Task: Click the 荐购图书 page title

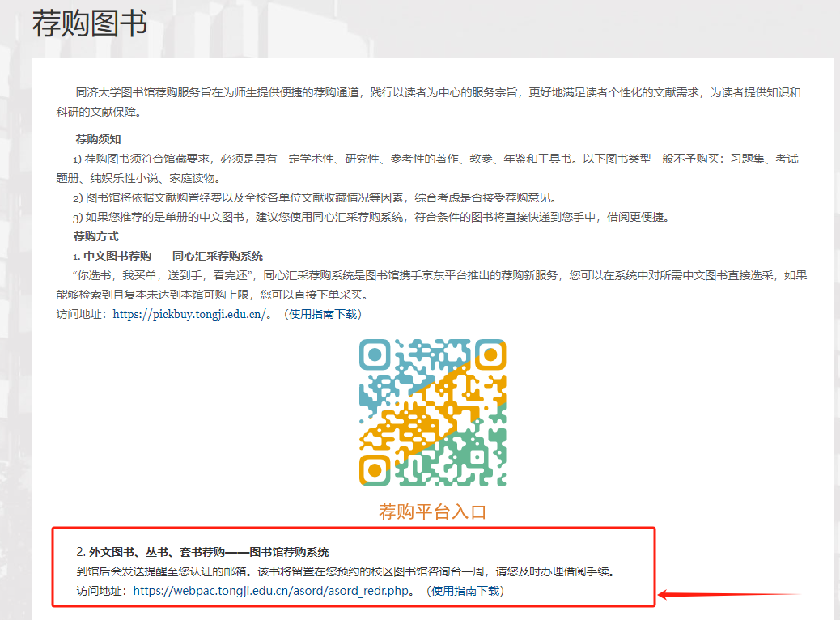Action: [x=90, y=23]
